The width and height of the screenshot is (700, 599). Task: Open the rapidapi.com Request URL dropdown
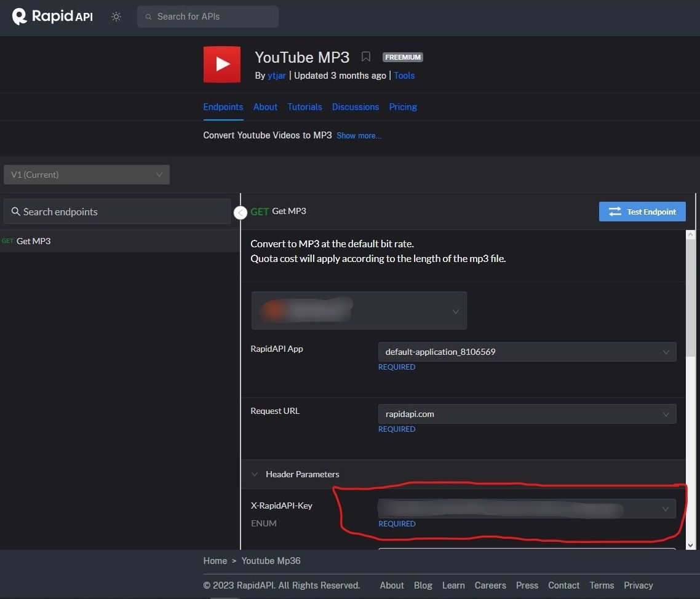(x=527, y=414)
